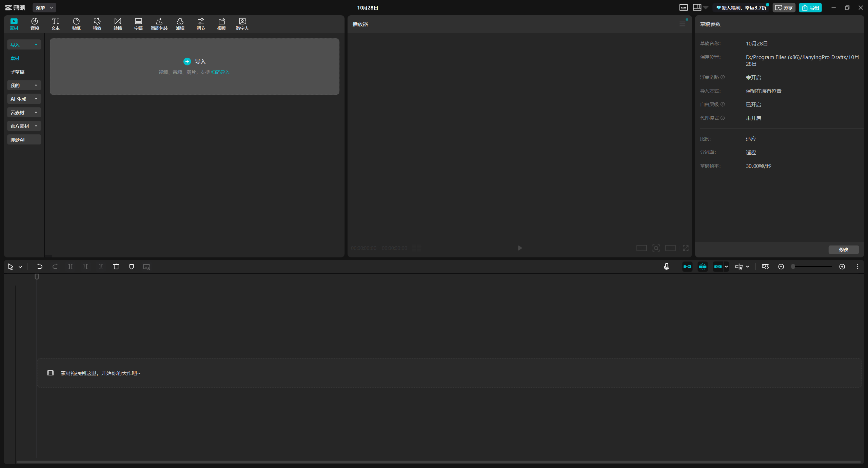This screenshot has height=468, width=868.
Task: Open the 特效 effects panel
Action: coord(97,24)
